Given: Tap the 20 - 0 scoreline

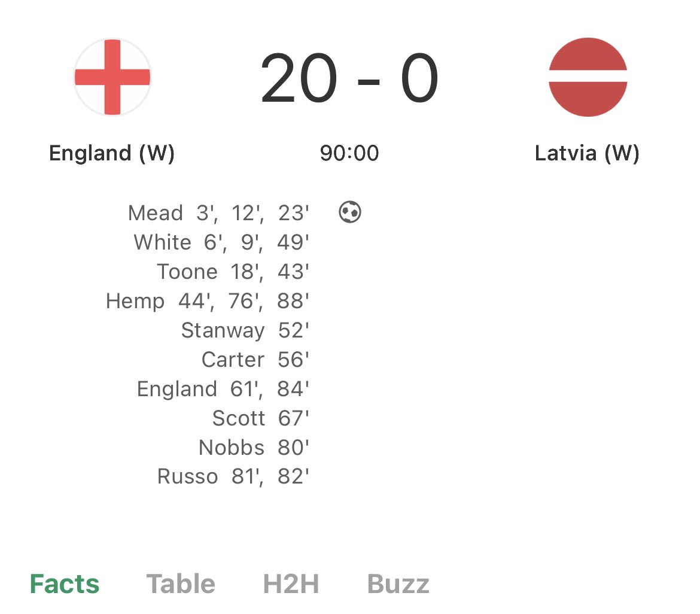Looking at the screenshot, I should click(349, 80).
